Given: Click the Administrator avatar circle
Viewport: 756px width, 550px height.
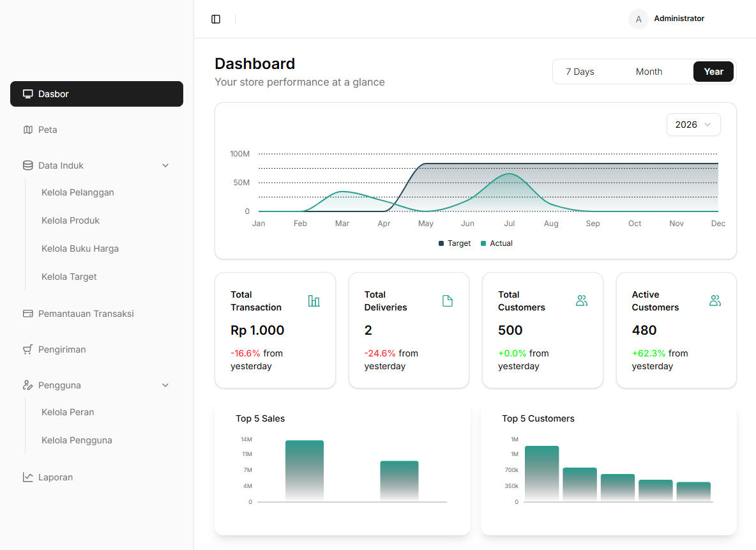Looking at the screenshot, I should (x=638, y=19).
